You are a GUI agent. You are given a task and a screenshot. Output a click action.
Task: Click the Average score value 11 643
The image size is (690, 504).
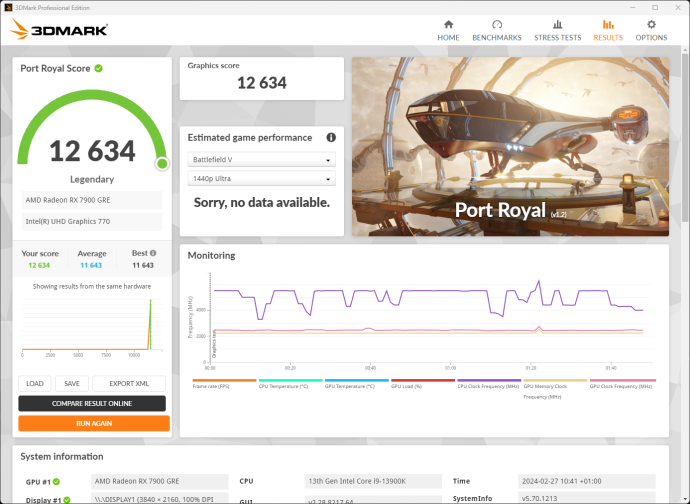[91, 265]
